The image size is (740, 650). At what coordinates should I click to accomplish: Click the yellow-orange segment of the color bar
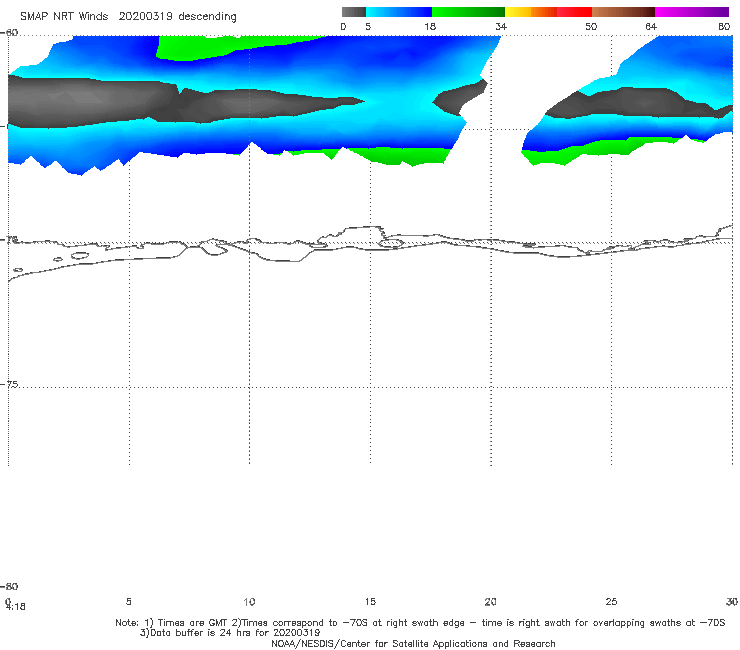click(x=531, y=12)
